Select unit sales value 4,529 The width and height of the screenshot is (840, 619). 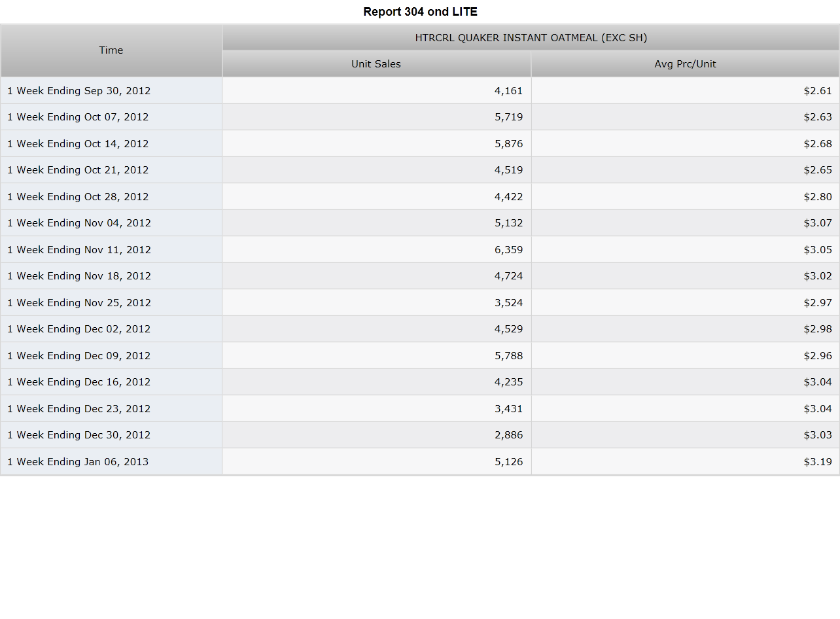click(508, 329)
